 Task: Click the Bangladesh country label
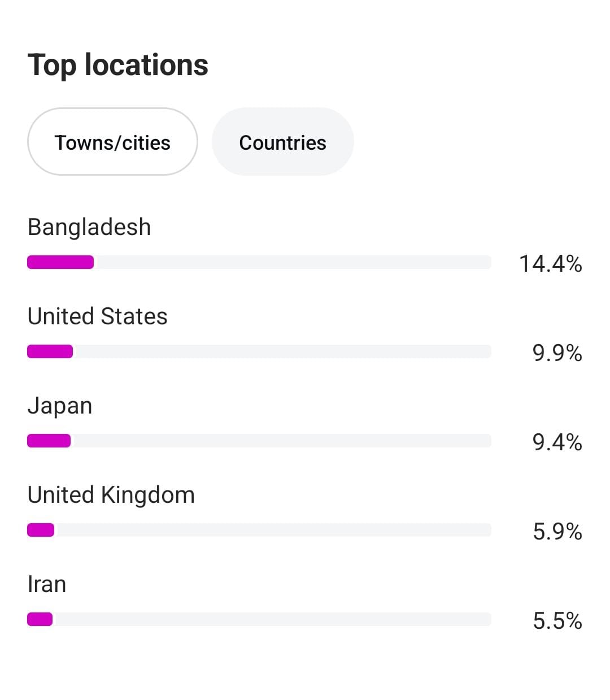[x=89, y=227]
